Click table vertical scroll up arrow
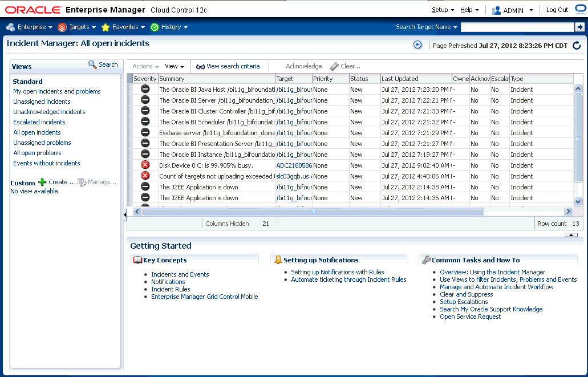The width and height of the screenshot is (588, 377). pyautogui.click(x=578, y=89)
